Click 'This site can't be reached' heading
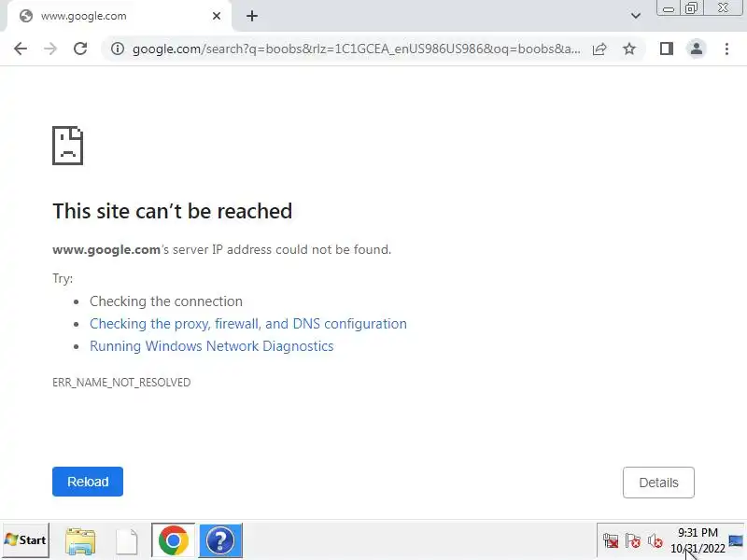The image size is (747, 560). tap(173, 211)
